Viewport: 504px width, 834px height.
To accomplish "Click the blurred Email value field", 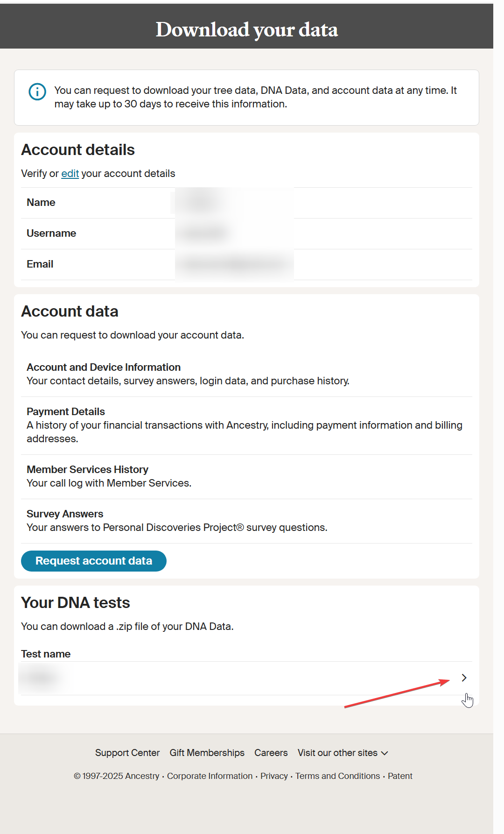I will tap(233, 265).
